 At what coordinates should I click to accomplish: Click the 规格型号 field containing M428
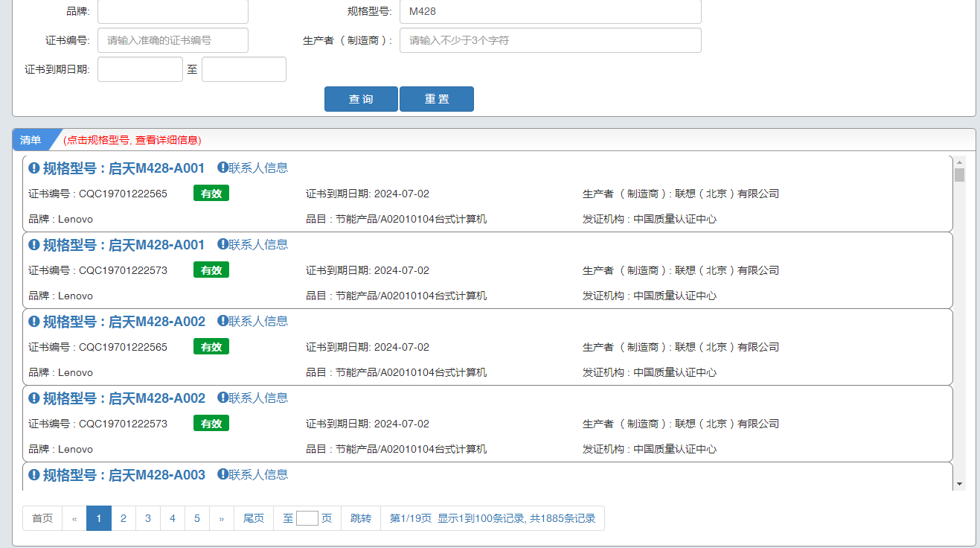(551, 11)
